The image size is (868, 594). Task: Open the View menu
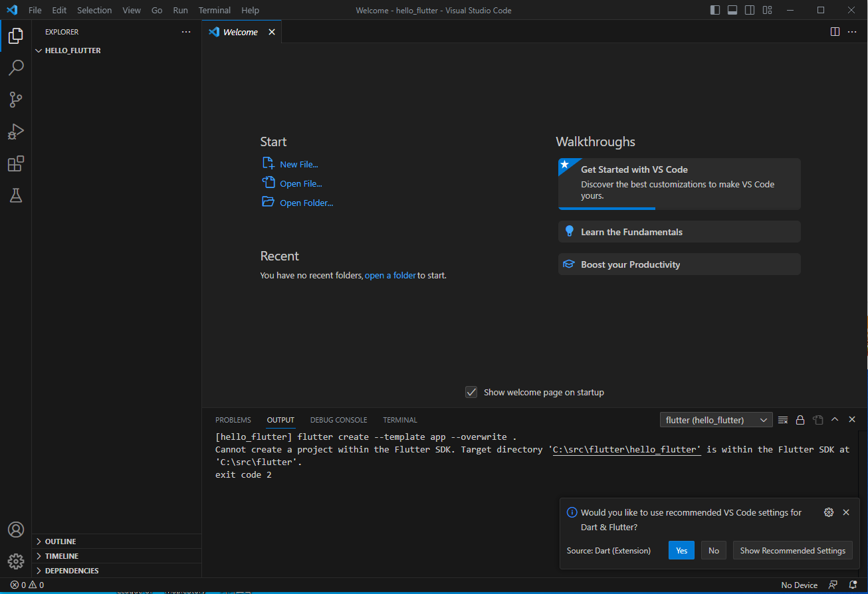[132, 10]
